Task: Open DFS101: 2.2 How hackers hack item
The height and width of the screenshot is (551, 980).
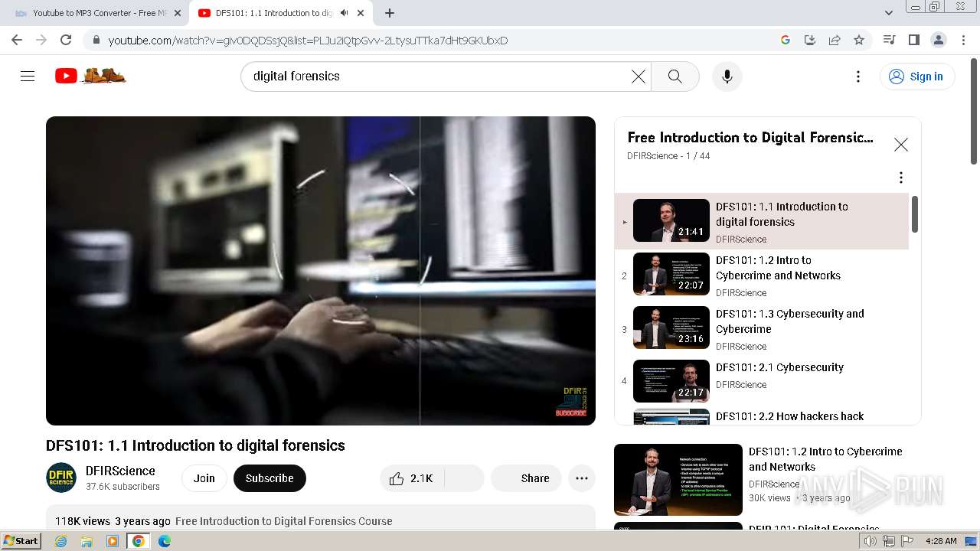Action: click(x=762, y=417)
